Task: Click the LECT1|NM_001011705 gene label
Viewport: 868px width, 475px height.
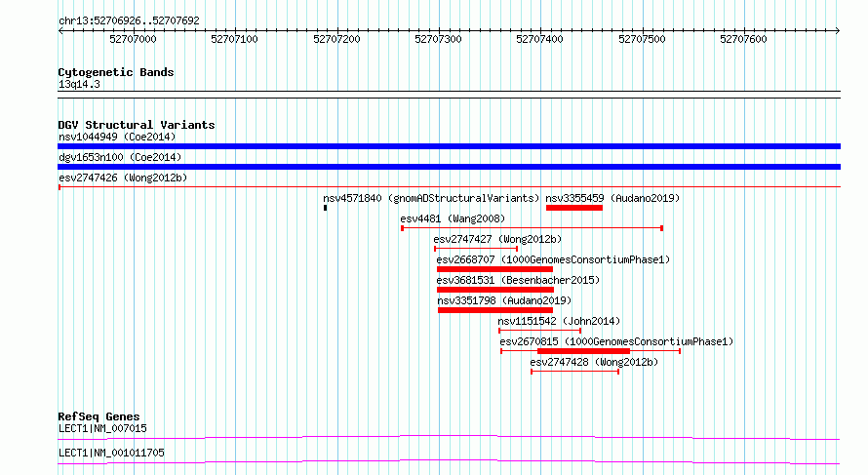Action: 111,453
